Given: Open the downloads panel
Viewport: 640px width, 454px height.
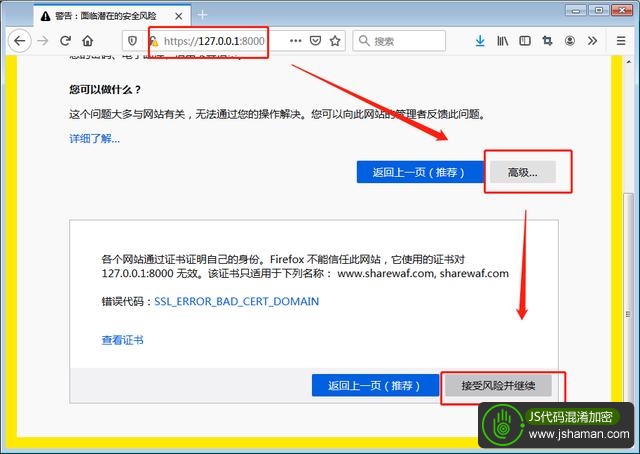Looking at the screenshot, I should pyautogui.click(x=480, y=41).
